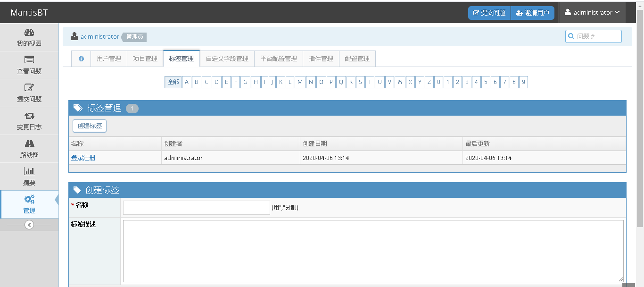Viewport: 644px width, 287px height.
Task: Switch to the 项目管理 tab
Action: [145, 59]
